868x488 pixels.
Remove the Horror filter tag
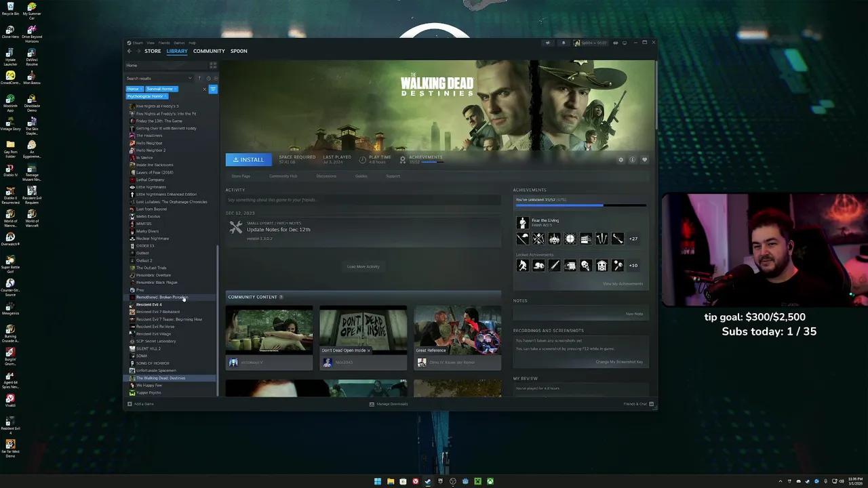click(x=140, y=89)
